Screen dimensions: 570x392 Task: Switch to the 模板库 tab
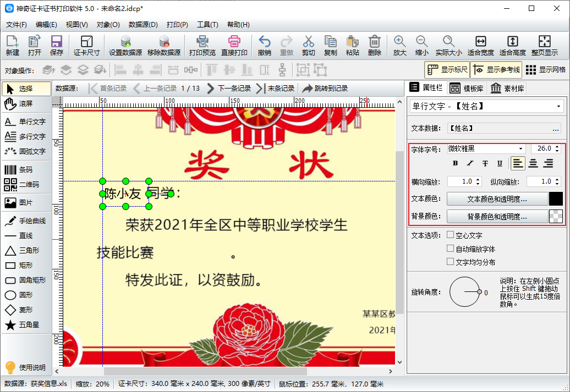point(467,88)
